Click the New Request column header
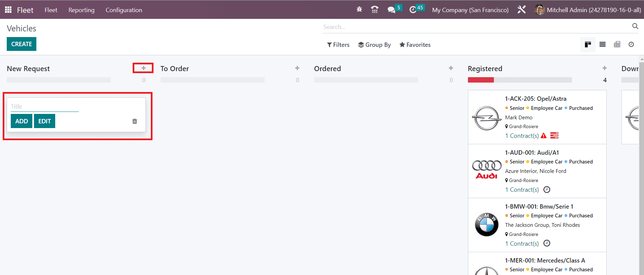The width and height of the screenshot is (644, 275). pyautogui.click(x=28, y=69)
